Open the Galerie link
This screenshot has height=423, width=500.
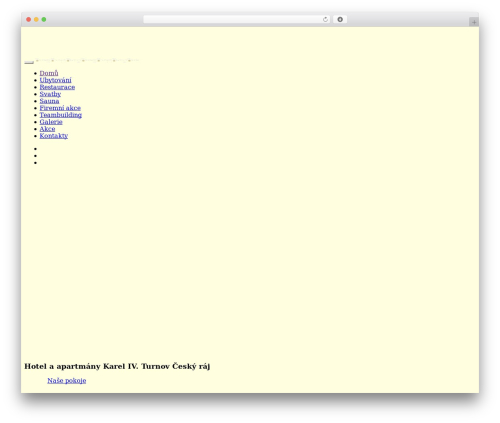51,122
